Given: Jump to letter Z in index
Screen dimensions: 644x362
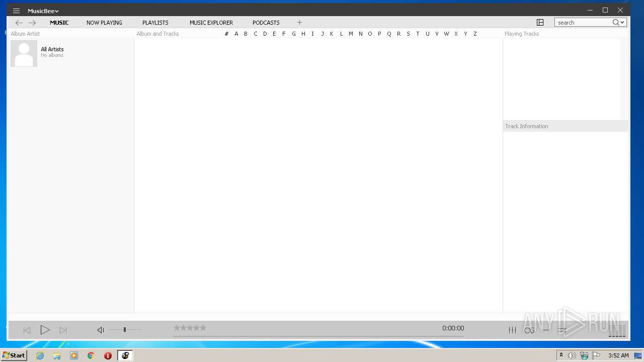Looking at the screenshot, I should click(x=475, y=34).
